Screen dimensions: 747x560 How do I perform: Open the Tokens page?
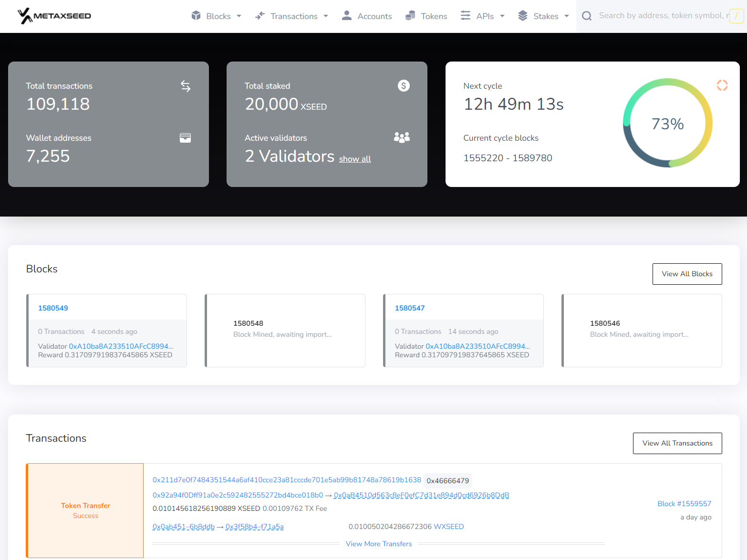pos(434,16)
